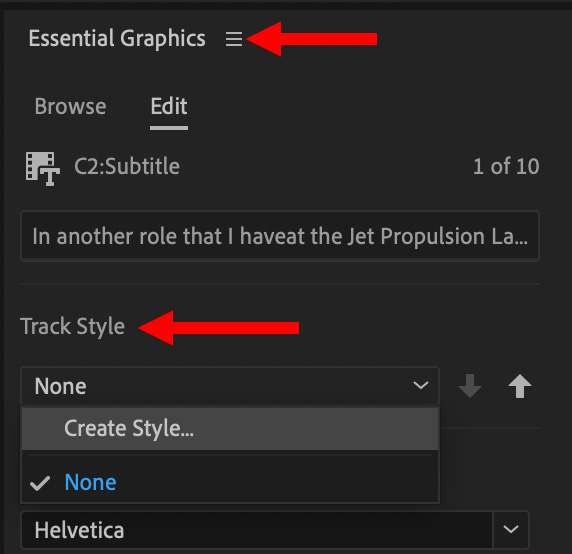Expand the font list chevron beside Helvetica
Screen dimensions: 572x554
point(510,530)
